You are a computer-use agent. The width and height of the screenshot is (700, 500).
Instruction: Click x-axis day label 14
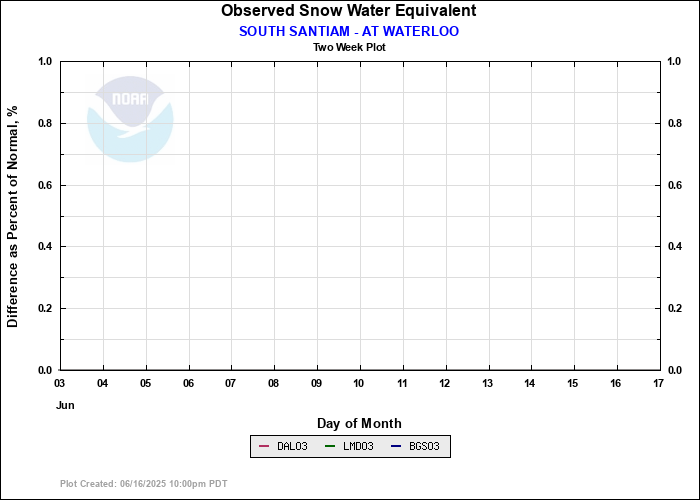(x=530, y=383)
